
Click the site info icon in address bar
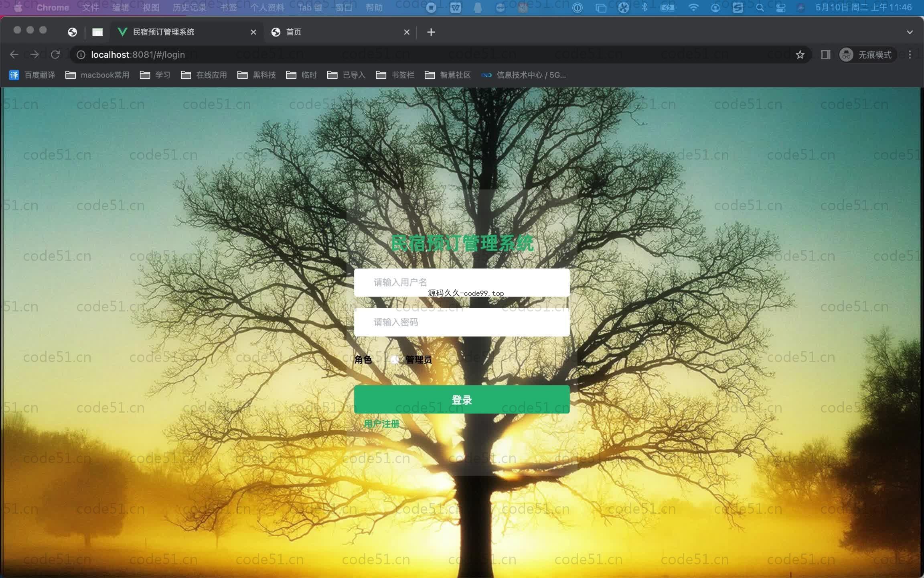(x=81, y=55)
